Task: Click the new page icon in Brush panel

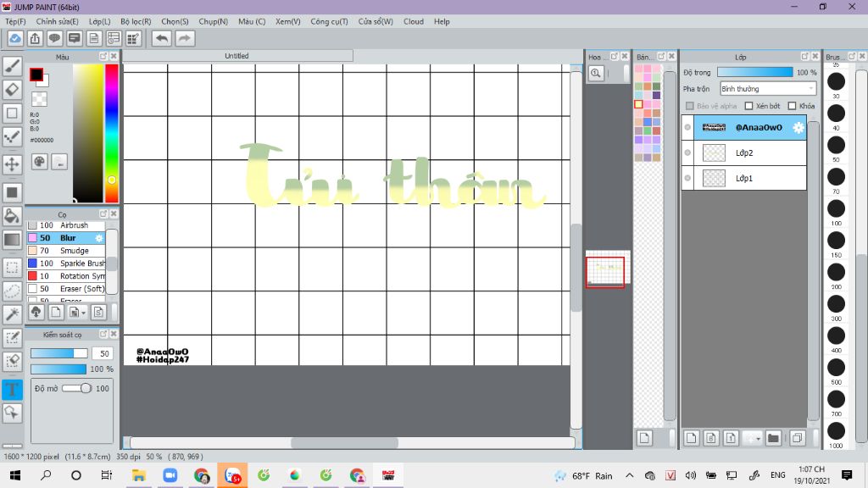Action: coord(56,312)
